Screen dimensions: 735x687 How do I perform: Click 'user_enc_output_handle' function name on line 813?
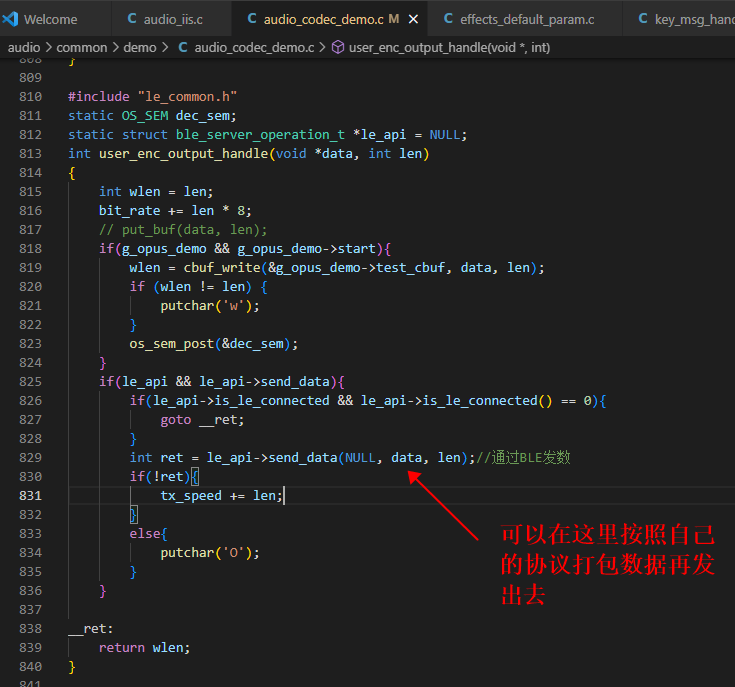[x=183, y=154]
